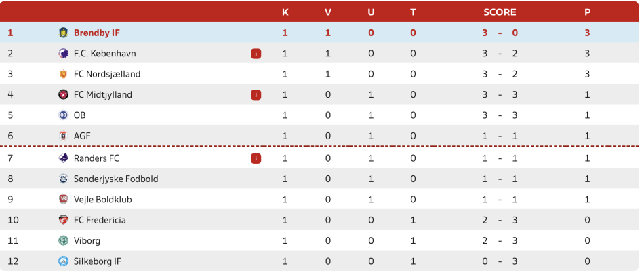Click the FC Midtjylland round logo
644x273 pixels.
pos(63,95)
